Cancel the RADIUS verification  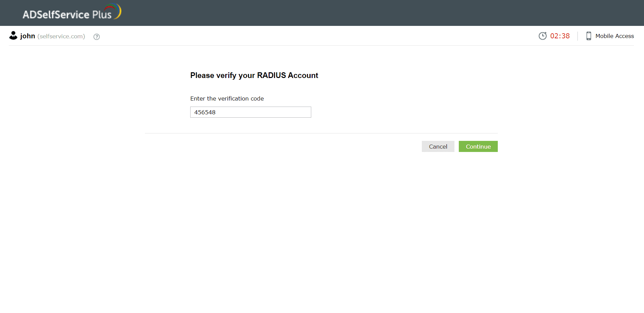(438, 147)
